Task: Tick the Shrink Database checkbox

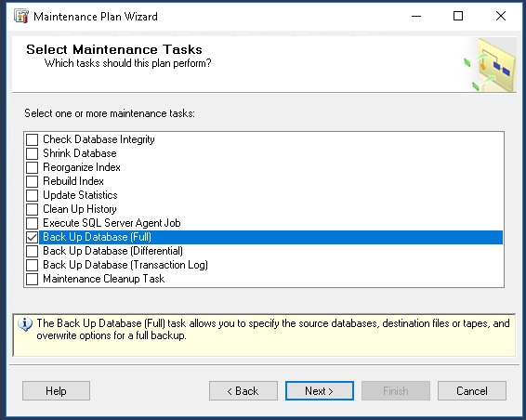Action: [x=33, y=153]
